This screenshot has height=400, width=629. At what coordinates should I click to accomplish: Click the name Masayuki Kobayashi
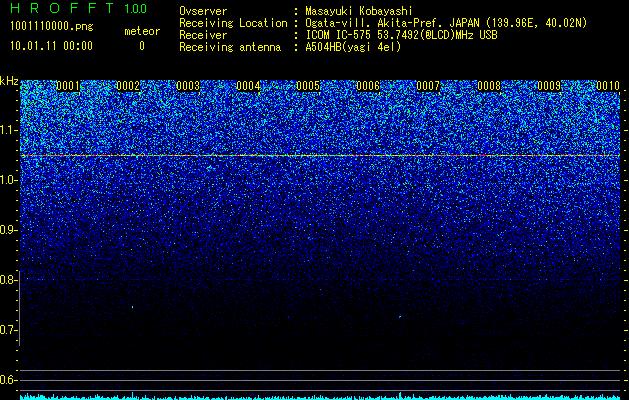click(359, 11)
